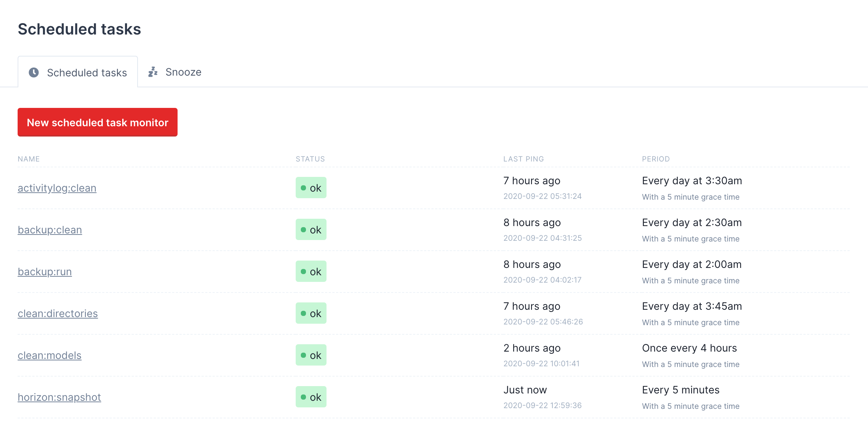This screenshot has height=425, width=868.
Task: Open the activitylog:clean task link
Action: tap(57, 187)
